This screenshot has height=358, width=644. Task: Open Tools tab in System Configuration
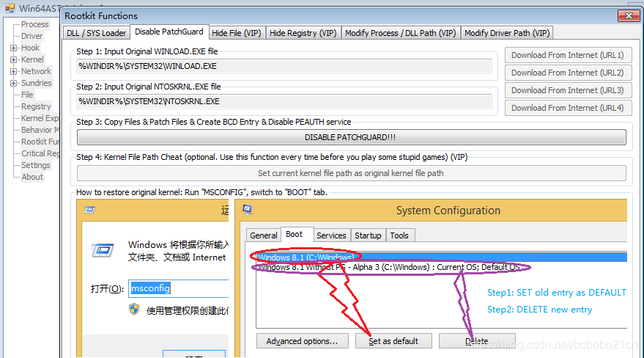pos(399,235)
